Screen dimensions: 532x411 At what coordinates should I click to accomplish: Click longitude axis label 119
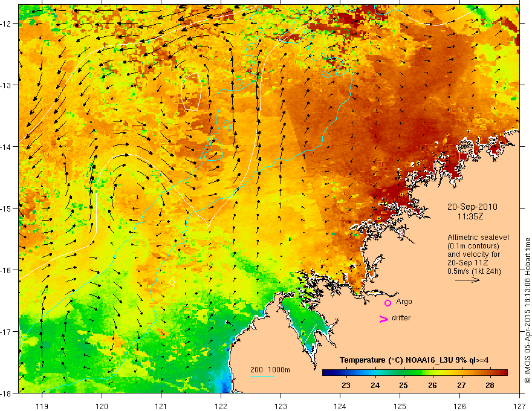pos(42,406)
